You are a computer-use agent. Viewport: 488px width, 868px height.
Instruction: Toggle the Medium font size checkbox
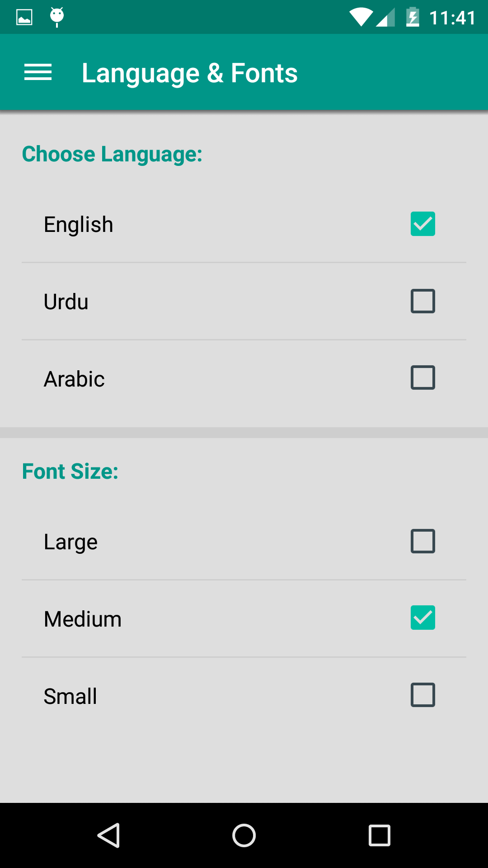423,618
